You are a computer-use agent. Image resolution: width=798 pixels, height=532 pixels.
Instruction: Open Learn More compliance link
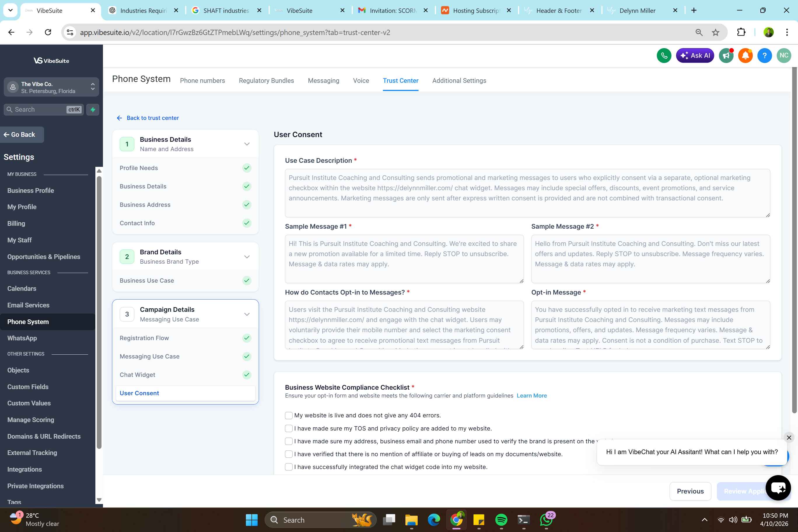pos(532,395)
